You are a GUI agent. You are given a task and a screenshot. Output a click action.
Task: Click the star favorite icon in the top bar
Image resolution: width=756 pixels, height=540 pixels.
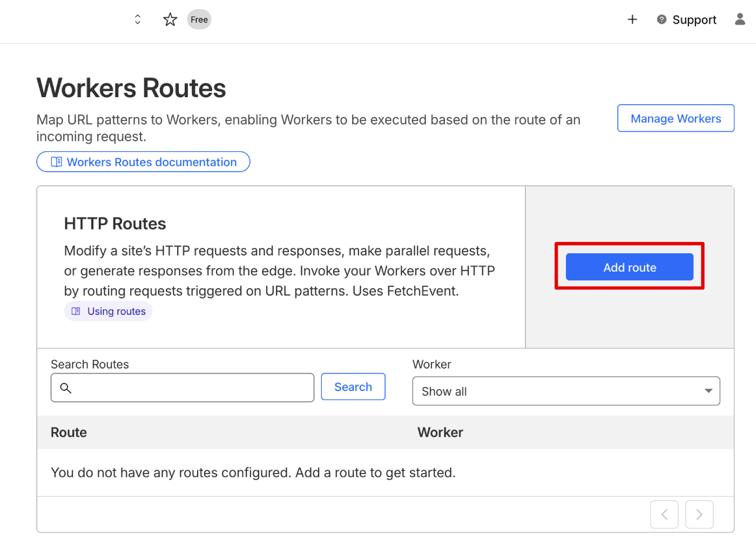click(170, 19)
